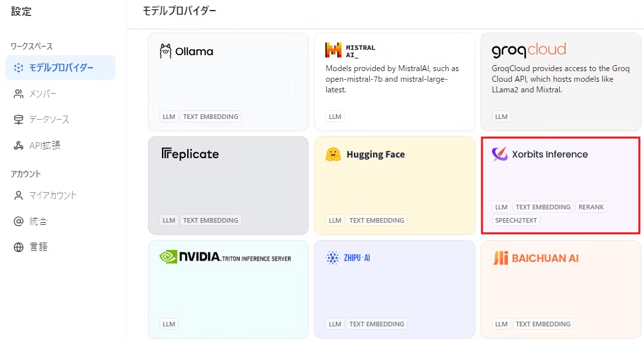
Task: Click the アカウント section label
Action: tap(26, 174)
